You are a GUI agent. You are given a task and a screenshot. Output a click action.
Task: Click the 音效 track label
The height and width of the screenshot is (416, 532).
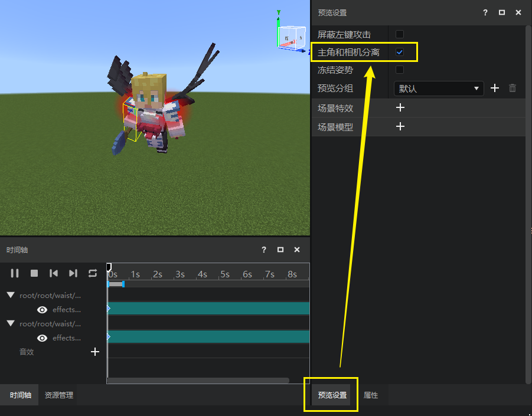27,352
